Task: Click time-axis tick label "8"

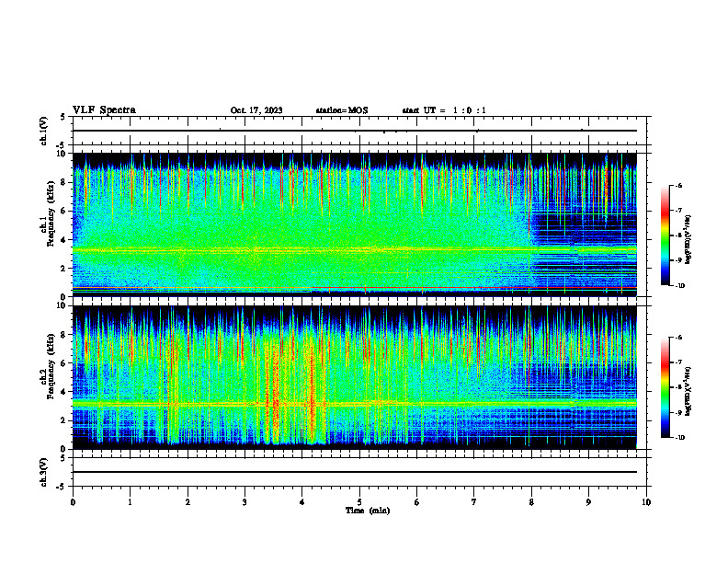Action: (x=531, y=502)
